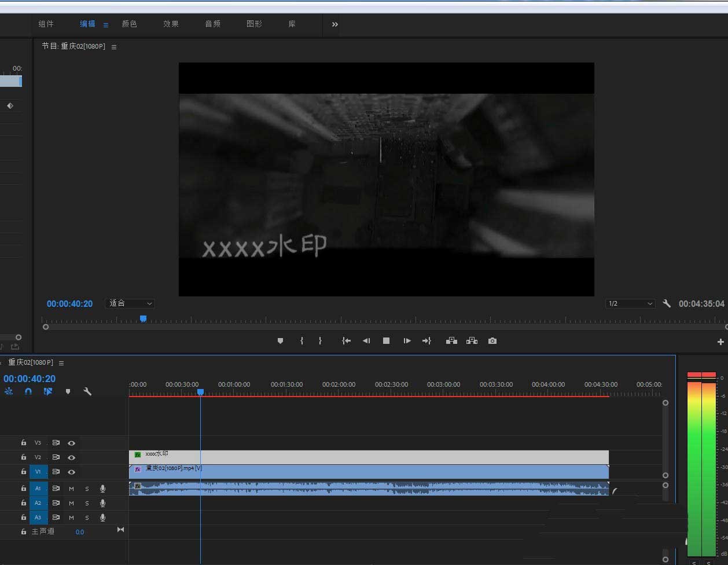Add marker in program monitor controls

pos(281,341)
